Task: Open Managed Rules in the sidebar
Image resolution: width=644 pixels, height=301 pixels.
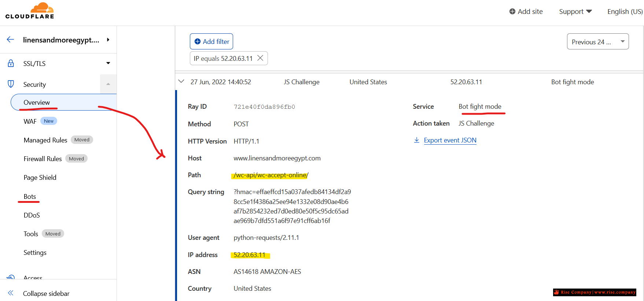Action: pyautogui.click(x=45, y=140)
